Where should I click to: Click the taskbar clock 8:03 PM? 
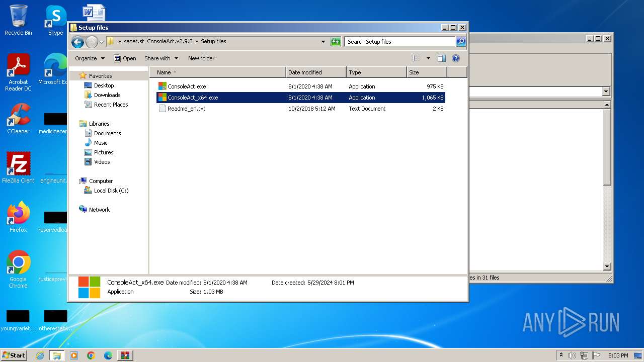(x=618, y=355)
